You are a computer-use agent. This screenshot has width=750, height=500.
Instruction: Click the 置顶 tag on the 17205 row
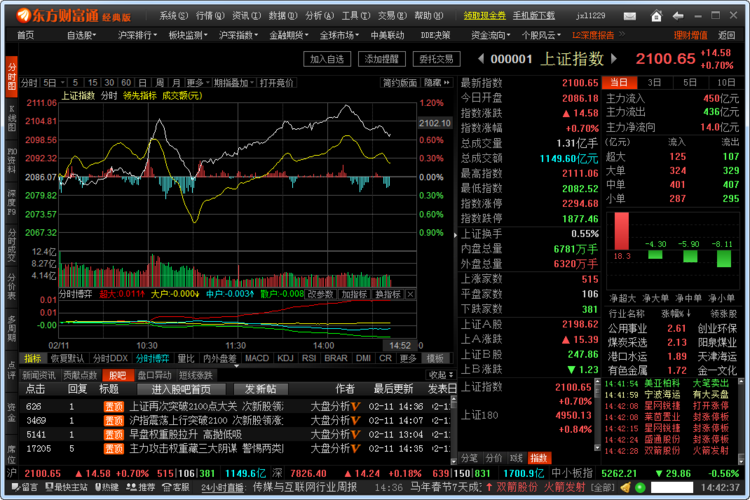point(114,449)
